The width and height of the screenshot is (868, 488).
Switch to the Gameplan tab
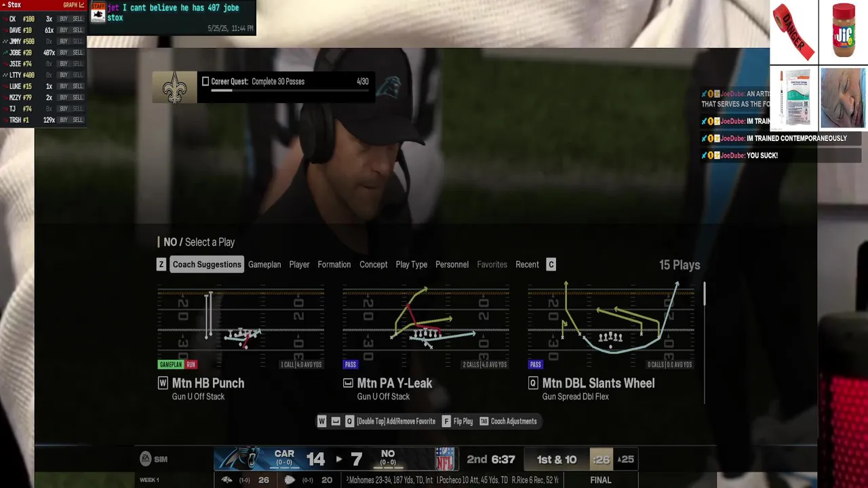[x=264, y=264]
